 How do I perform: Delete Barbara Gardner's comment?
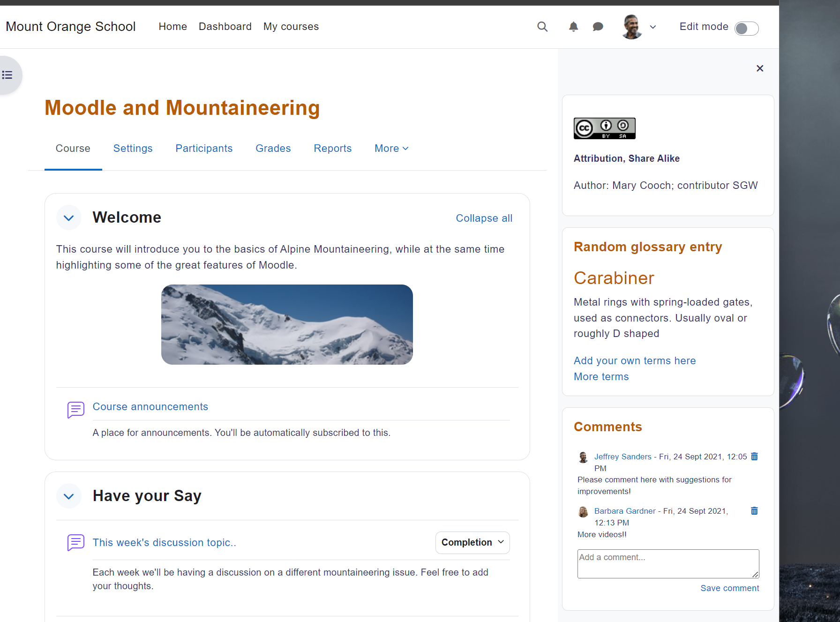[x=754, y=511]
